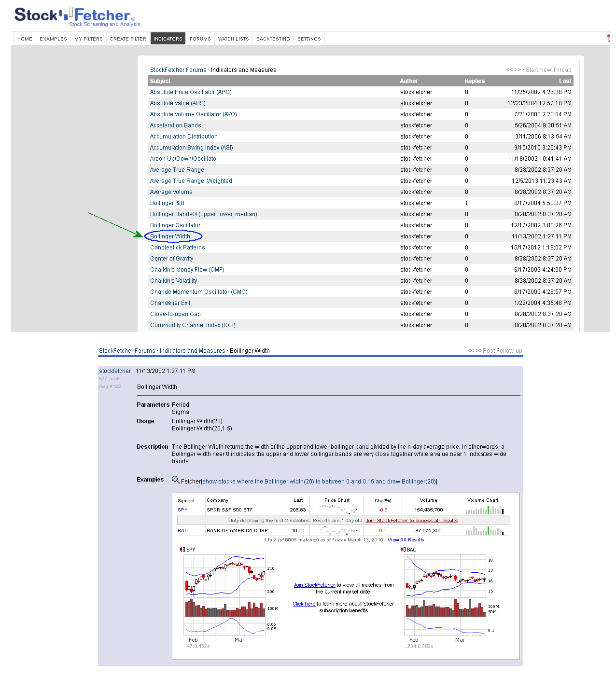Click View All Results link
Image resolution: width=616 pixels, height=676 pixels.
406,540
